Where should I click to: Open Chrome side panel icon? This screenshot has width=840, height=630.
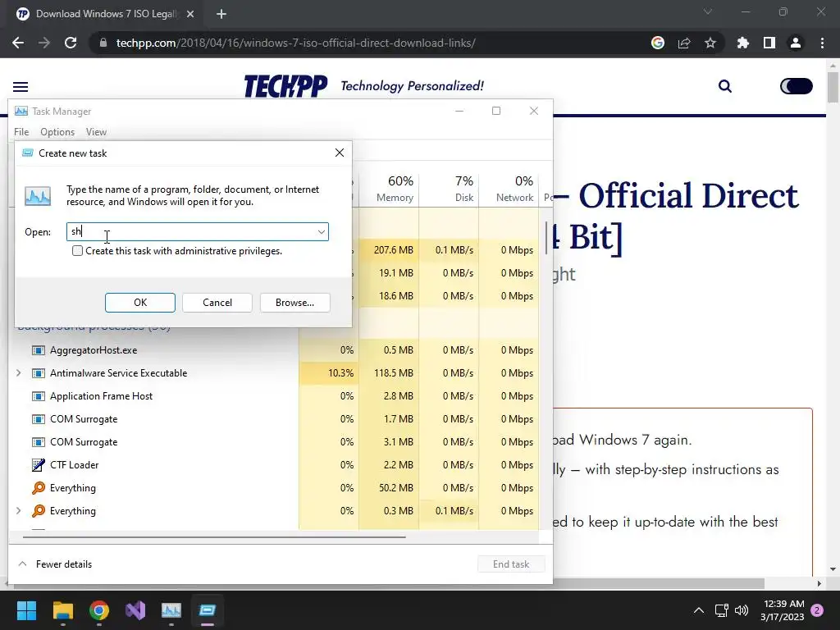(769, 43)
